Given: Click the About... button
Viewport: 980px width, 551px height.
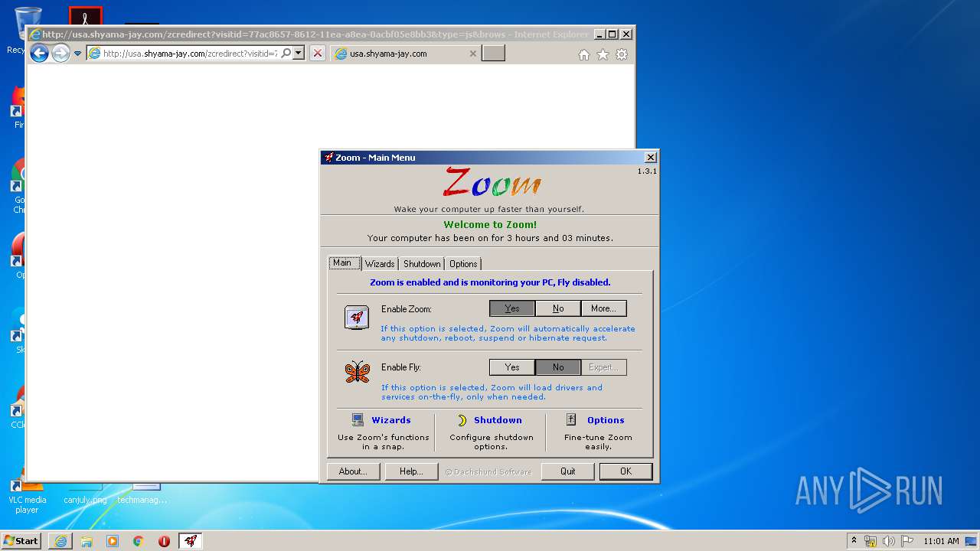Looking at the screenshot, I should (x=353, y=471).
